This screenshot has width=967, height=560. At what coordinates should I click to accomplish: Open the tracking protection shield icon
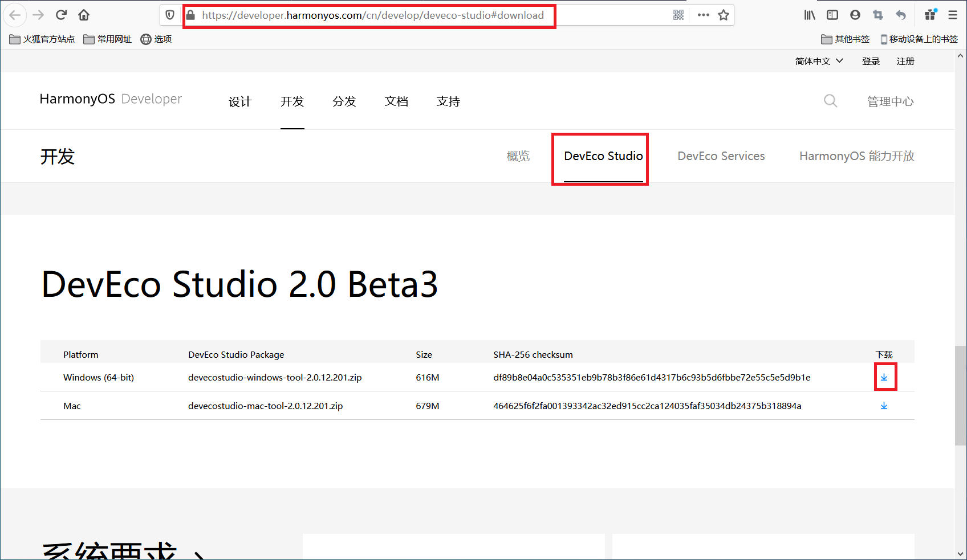click(170, 15)
